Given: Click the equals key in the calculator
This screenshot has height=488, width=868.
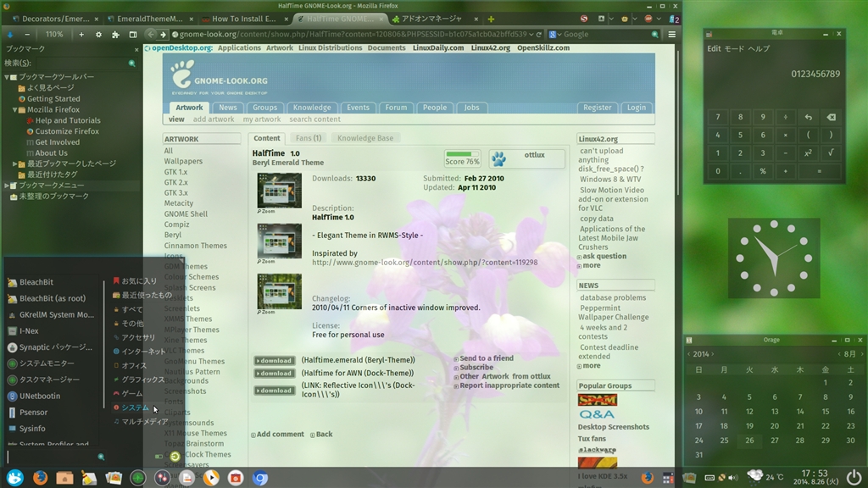Looking at the screenshot, I should tap(820, 171).
